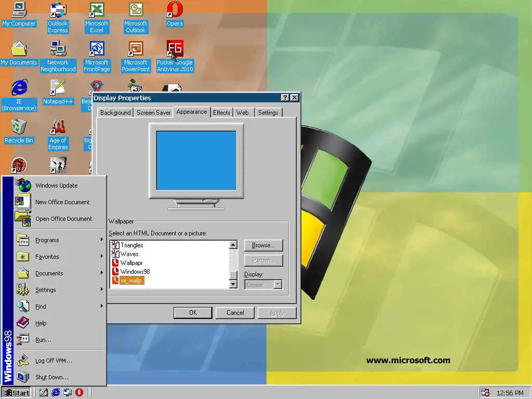Open Network Neighborhood icon
Screen dimensions: 532x399
[58, 57]
